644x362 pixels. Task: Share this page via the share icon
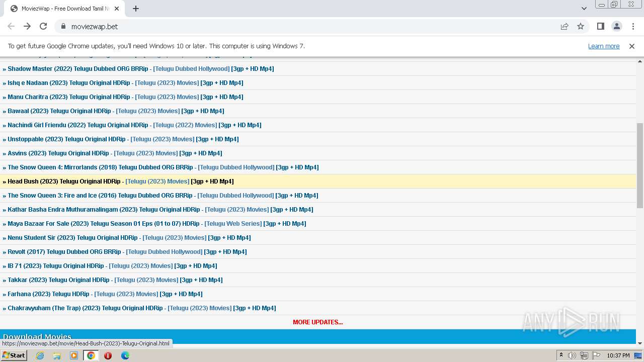565,26
